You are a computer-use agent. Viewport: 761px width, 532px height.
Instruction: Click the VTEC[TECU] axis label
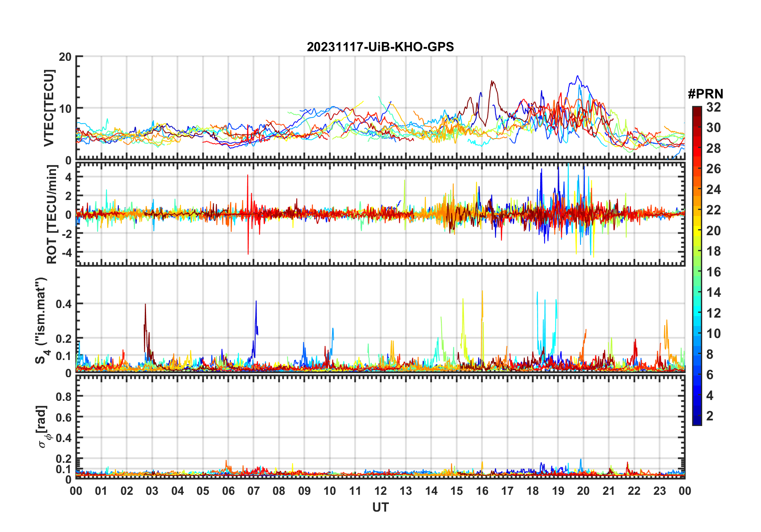(x=49, y=108)
